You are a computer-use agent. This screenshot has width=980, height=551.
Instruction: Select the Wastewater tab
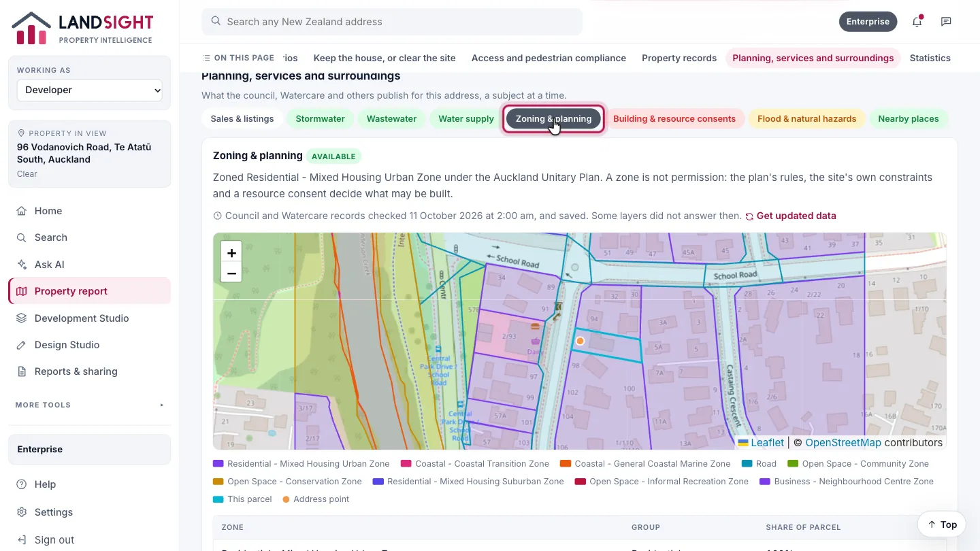pyautogui.click(x=391, y=118)
